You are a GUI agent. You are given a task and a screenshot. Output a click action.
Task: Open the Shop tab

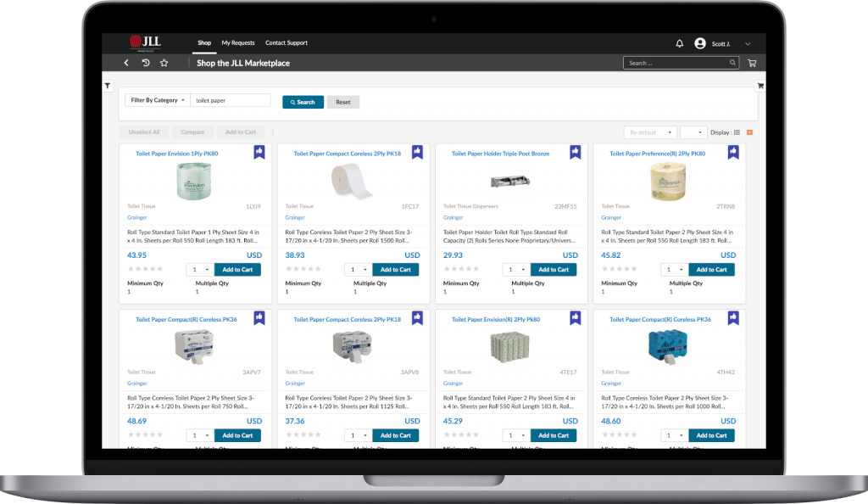point(204,42)
